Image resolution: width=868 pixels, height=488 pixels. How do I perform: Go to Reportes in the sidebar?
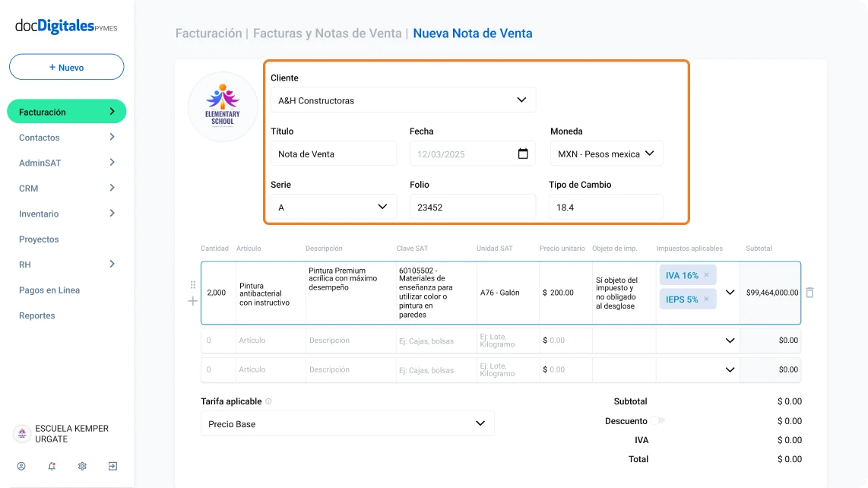point(37,315)
